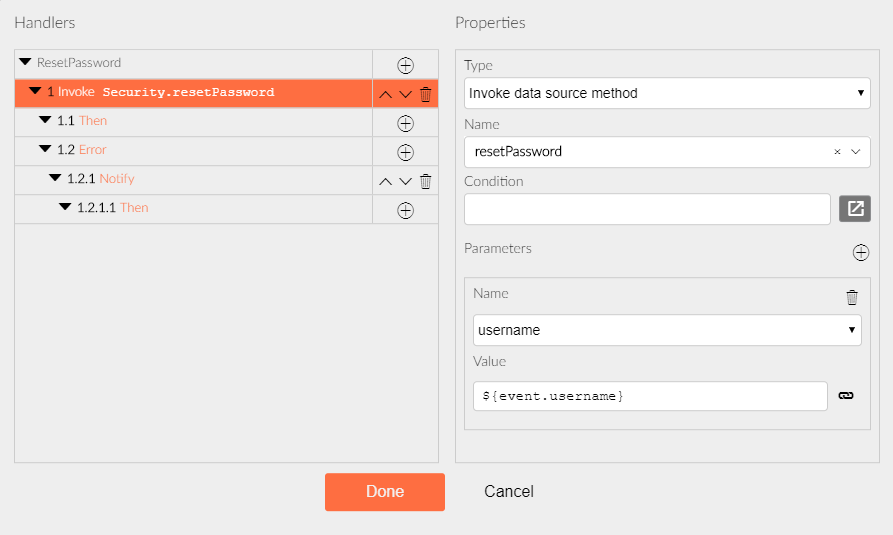Add a child under 1.2.1.1 Then
The image size is (893, 535).
tap(405, 211)
